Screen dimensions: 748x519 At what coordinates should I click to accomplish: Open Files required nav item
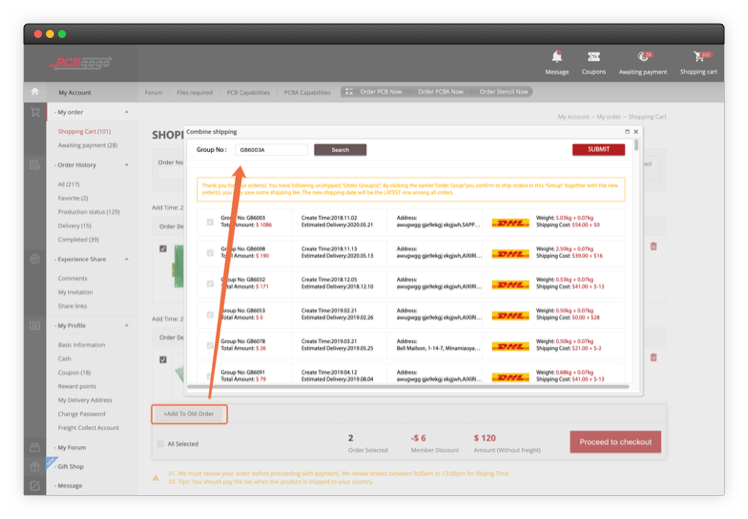195,93
